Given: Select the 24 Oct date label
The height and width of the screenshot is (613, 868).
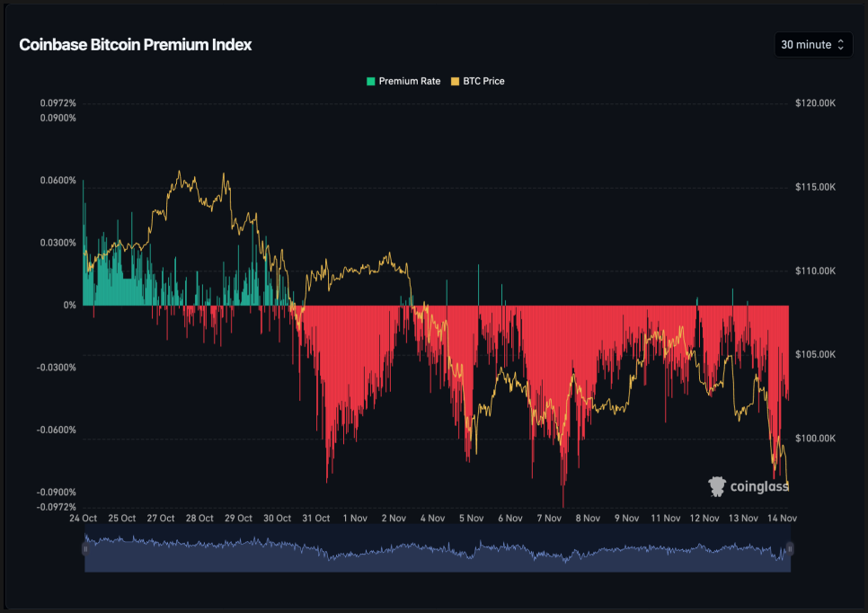Looking at the screenshot, I should (84, 518).
